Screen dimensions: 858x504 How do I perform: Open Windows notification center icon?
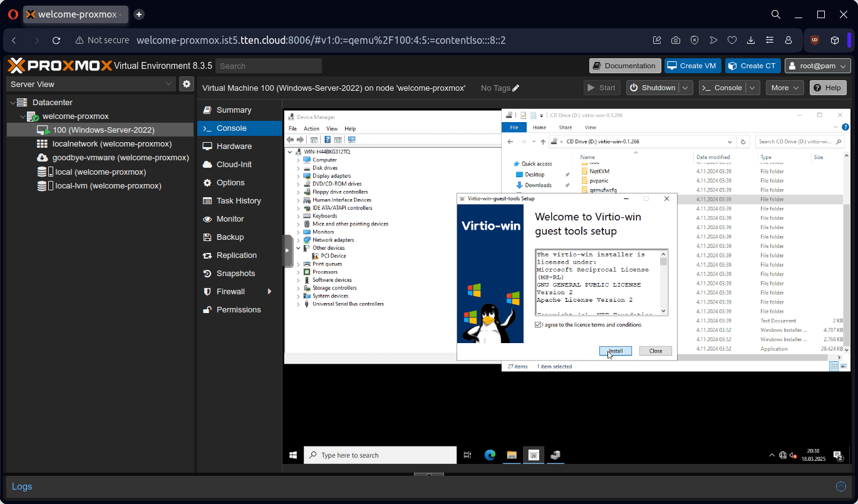tap(838, 456)
